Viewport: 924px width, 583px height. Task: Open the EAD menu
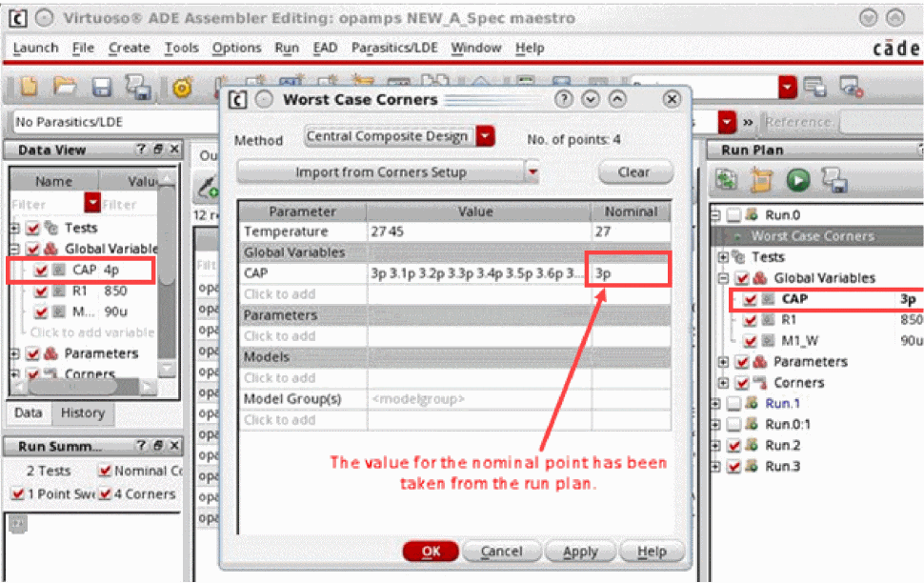click(x=325, y=48)
